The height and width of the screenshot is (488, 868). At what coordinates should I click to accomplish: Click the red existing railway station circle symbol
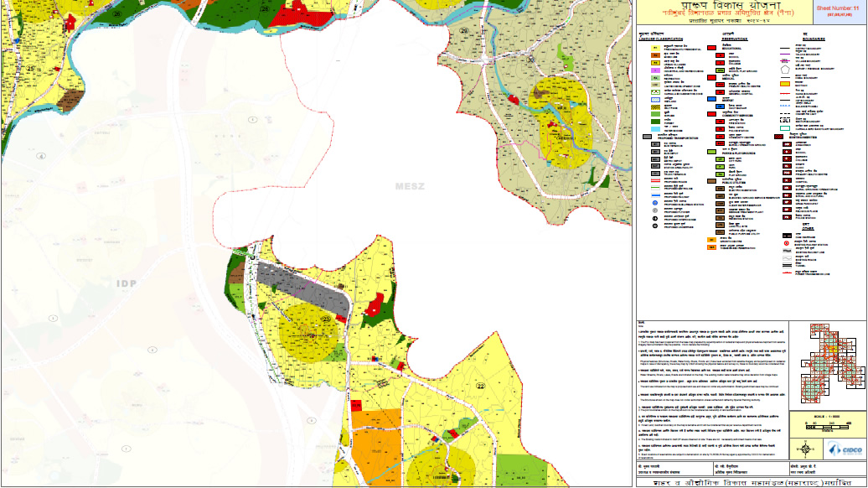click(x=787, y=243)
